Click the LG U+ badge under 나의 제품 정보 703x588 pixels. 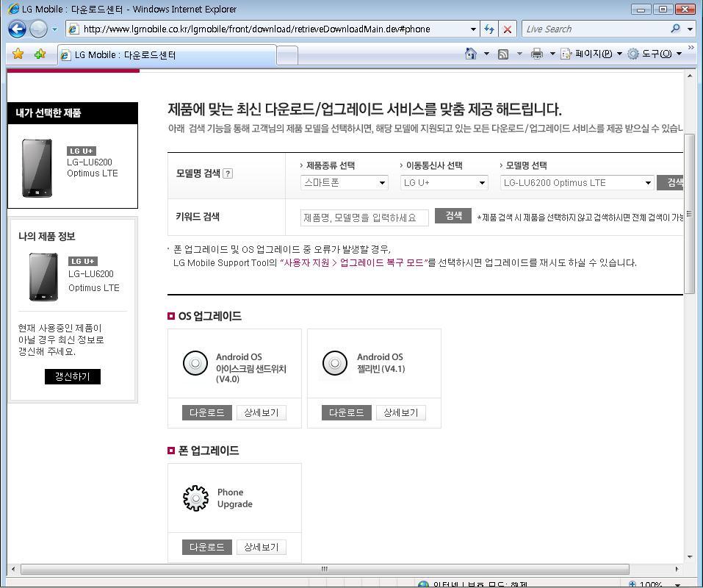[x=83, y=262]
